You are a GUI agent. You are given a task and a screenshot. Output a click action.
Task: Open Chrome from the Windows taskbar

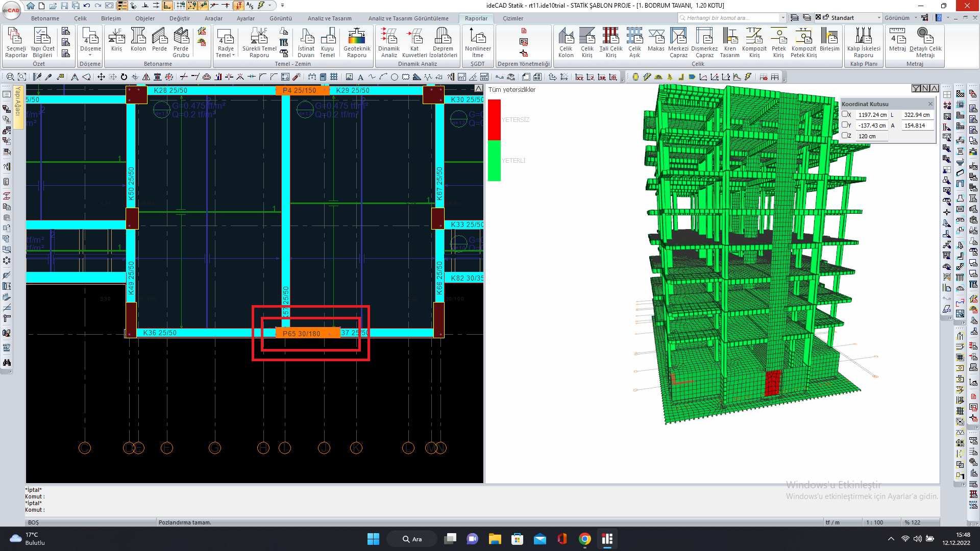[584, 539]
